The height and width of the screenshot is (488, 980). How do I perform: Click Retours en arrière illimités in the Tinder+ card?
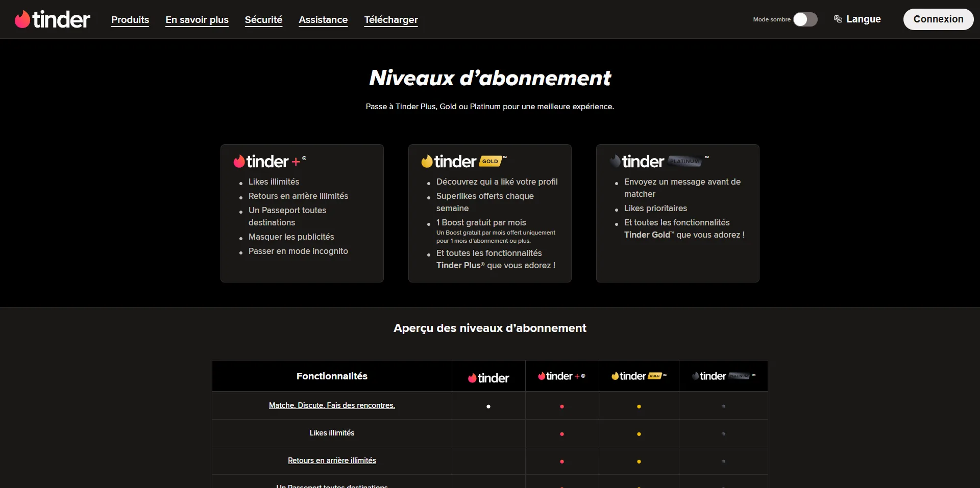pos(298,196)
